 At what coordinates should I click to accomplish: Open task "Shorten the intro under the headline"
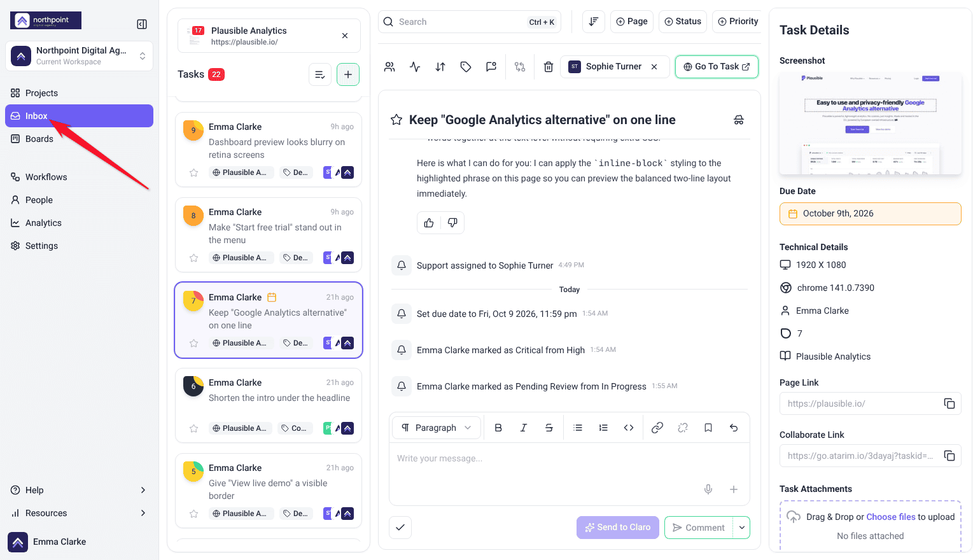269,405
